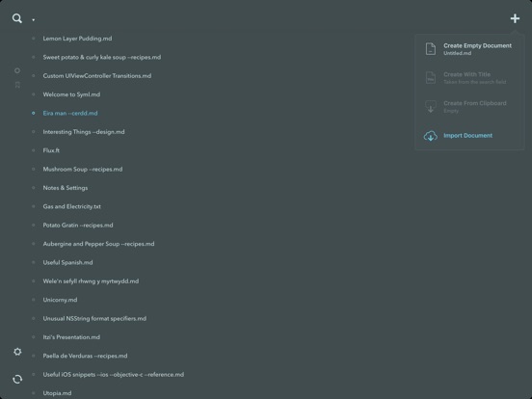Toggle bullet beside Lemon Layer Pudding.md
The height and width of the screenshot is (399, 532).
click(33, 39)
